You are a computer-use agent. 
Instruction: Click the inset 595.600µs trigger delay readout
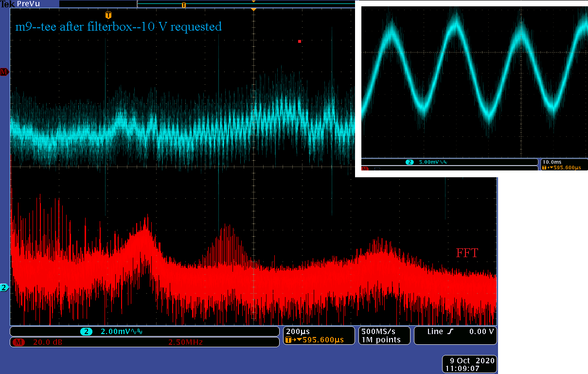point(567,168)
